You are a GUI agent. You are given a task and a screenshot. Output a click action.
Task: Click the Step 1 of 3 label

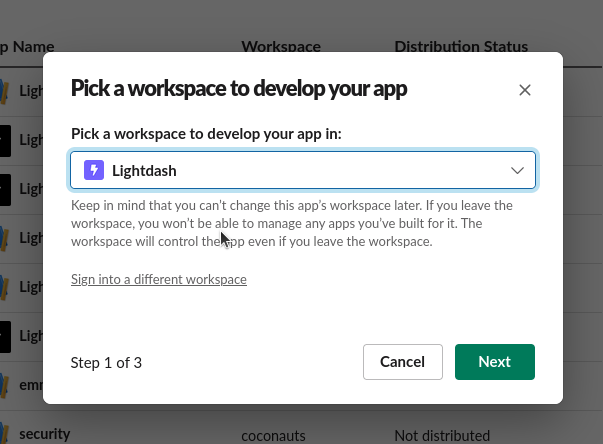106,363
